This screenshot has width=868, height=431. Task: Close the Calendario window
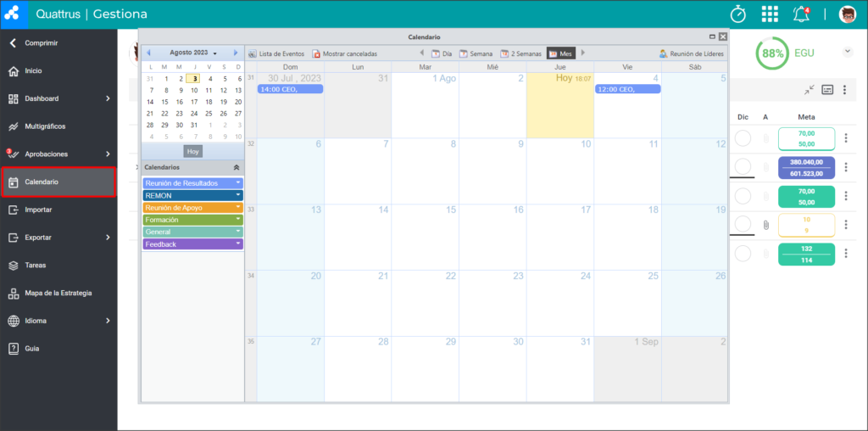723,36
